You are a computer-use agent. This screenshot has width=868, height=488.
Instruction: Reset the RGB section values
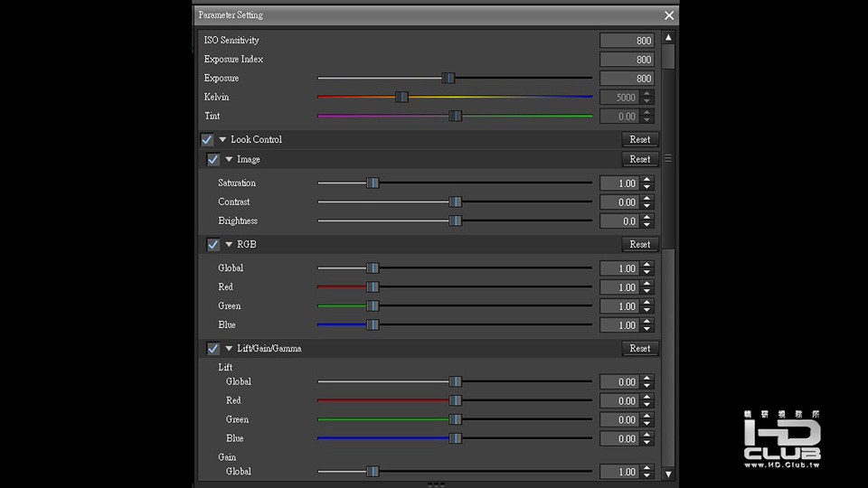pos(640,244)
